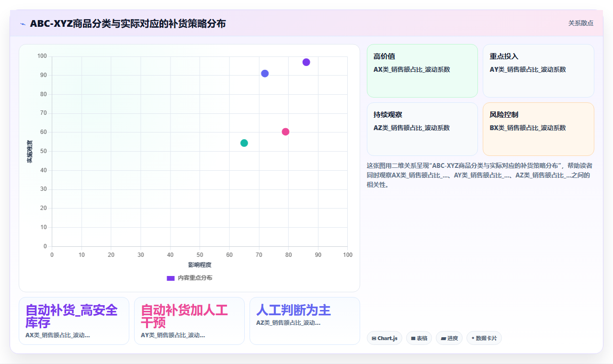Open the 高价值 card
613x364 pixels.
422,71
